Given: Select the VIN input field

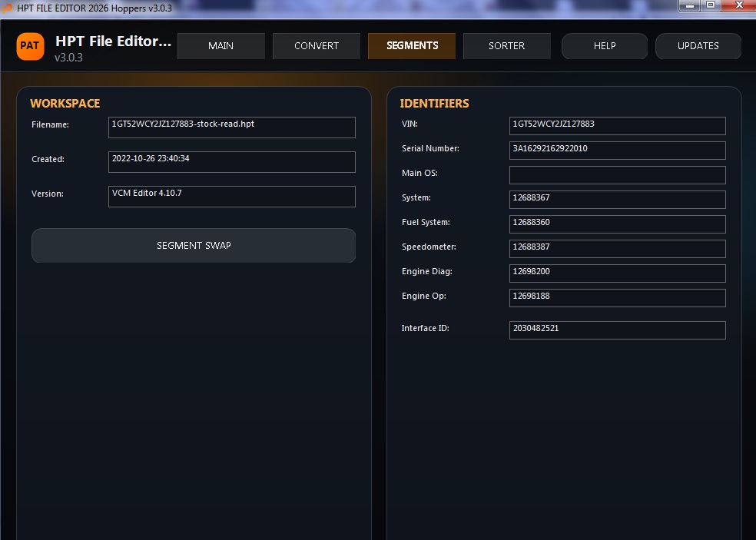Looking at the screenshot, I should pyautogui.click(x=617, y=126).
